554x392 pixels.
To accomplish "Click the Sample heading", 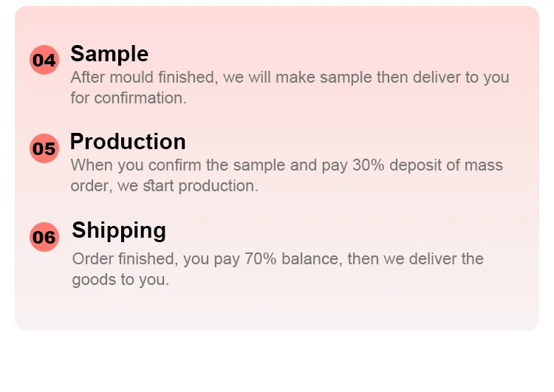I will point(109,54).
